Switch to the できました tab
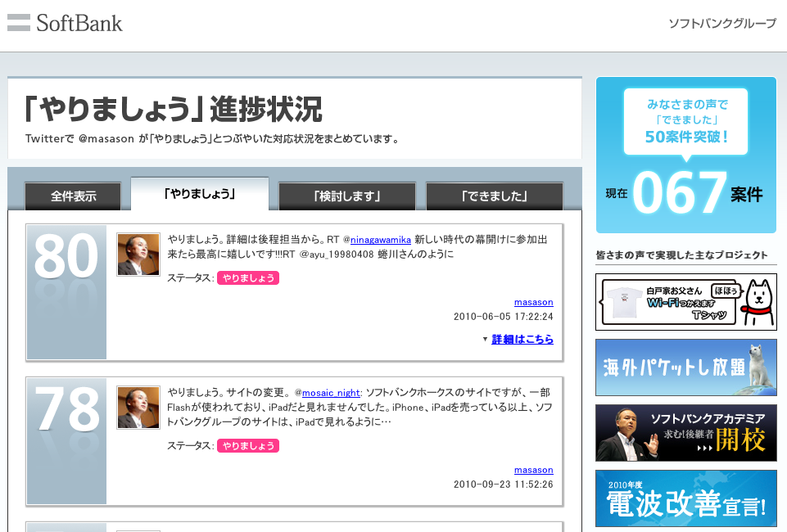Viewport: 787px width, 532px height. coord(493,196)
